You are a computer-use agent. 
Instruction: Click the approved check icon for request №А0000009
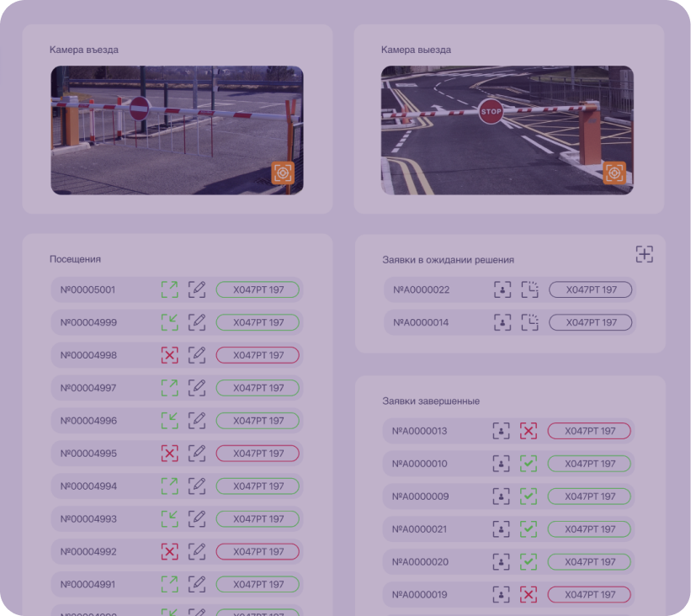[528, 497]
